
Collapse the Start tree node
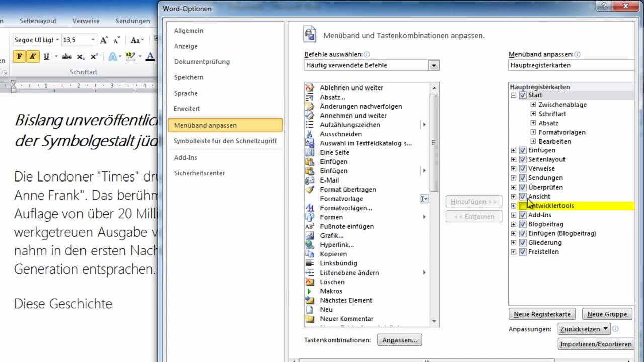click(x=514, y=95)
